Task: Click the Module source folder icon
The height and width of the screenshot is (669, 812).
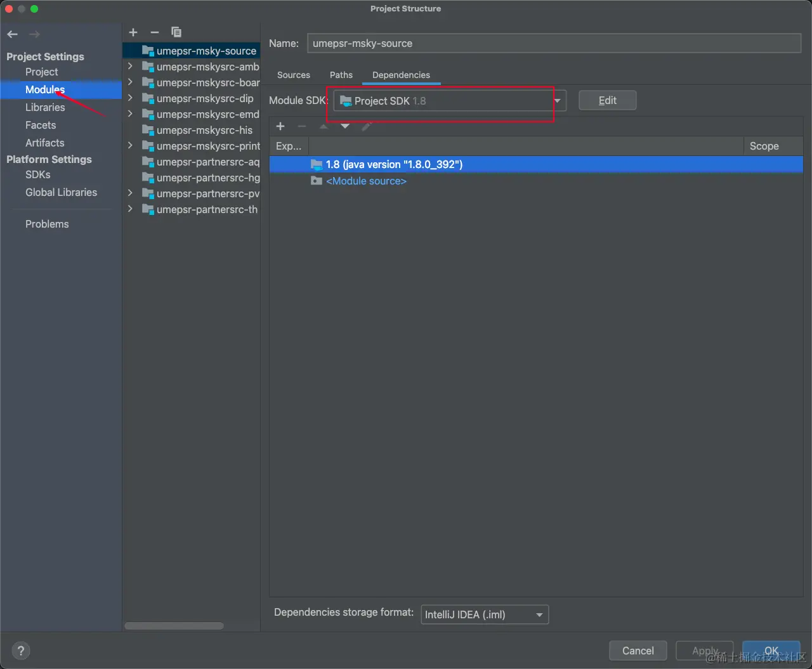Action: coord(317,181)
